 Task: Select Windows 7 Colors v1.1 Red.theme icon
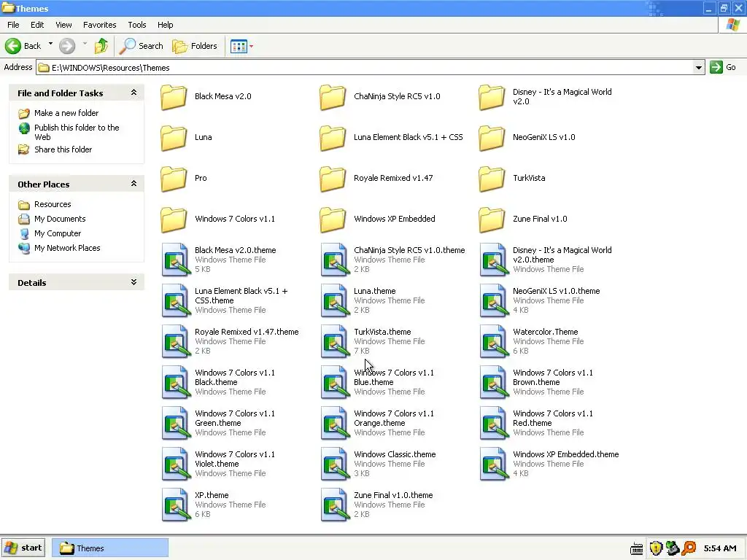pyautogui.click(x=494, y=423)
